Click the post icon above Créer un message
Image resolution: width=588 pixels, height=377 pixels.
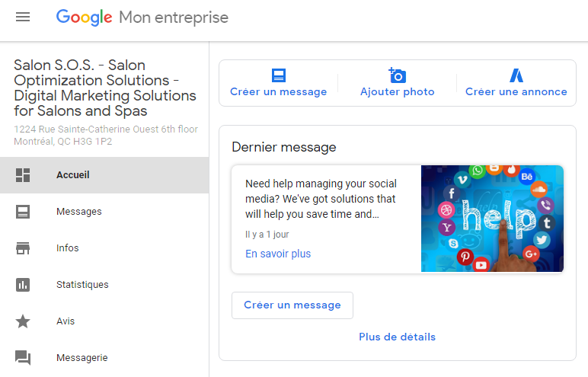pyautogui.click(x=279, y=75)
